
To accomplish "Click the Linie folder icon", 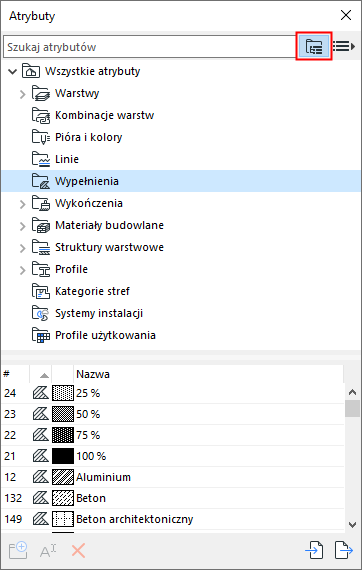I will tap(41, 159).
